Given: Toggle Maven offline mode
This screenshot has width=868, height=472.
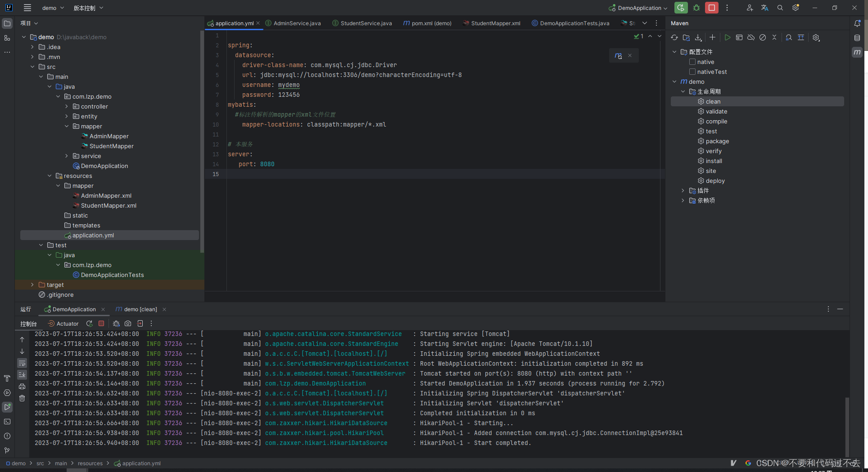Looking at the screenshot, I should 750,37.
